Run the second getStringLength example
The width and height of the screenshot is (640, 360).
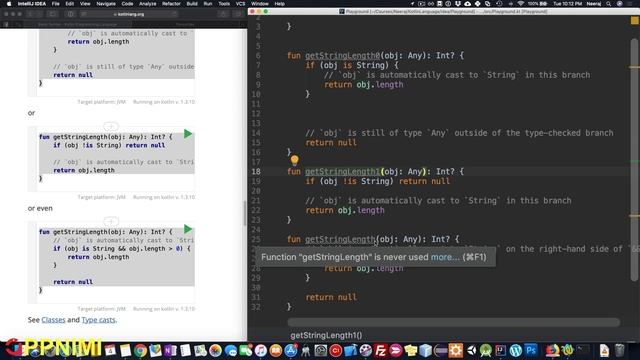188,134
